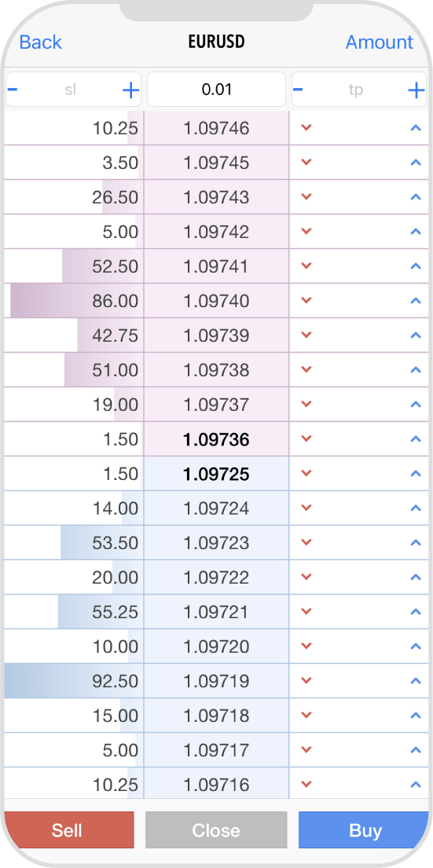The height and width of the screenshot is (868, 433).
Task: Click blue up arrow at price 1.09736
Action: coord(416,439)
